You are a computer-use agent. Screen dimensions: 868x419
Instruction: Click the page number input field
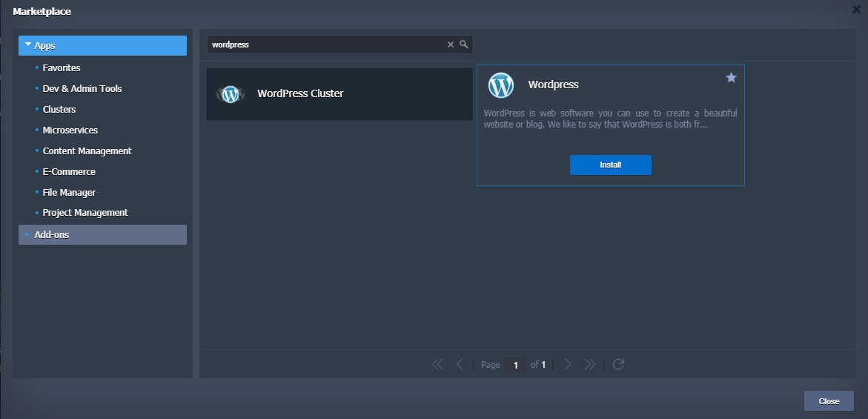click(x=515, y=365)
